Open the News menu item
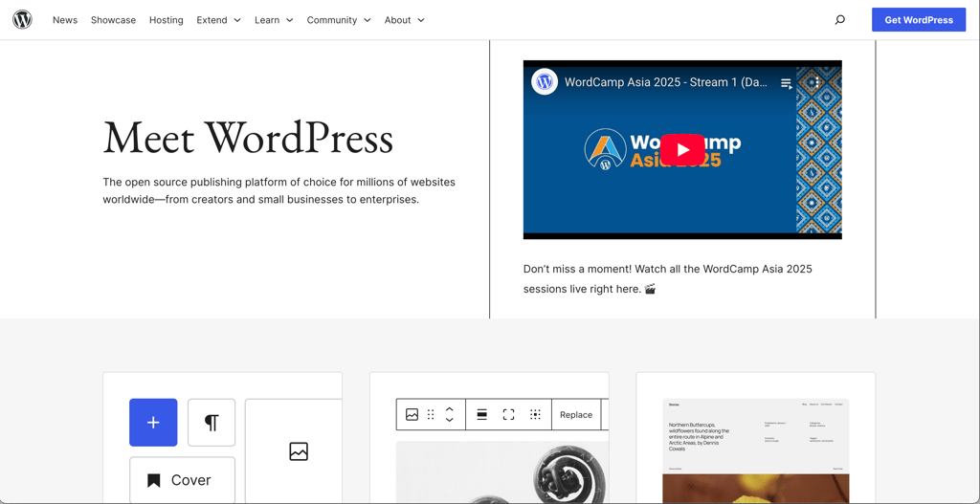 [x=65, y=20]
